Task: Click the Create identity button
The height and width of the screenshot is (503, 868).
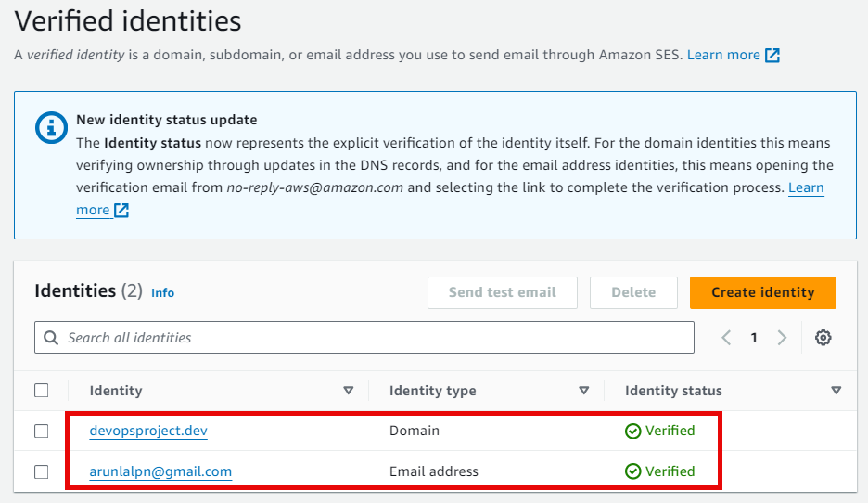Action: point(763,292)
